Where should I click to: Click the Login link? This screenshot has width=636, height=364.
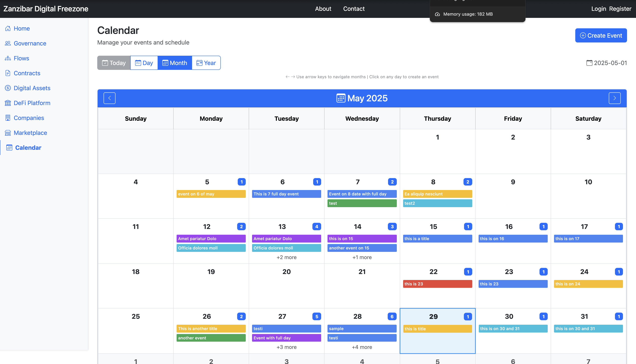[x=599, y=9]
